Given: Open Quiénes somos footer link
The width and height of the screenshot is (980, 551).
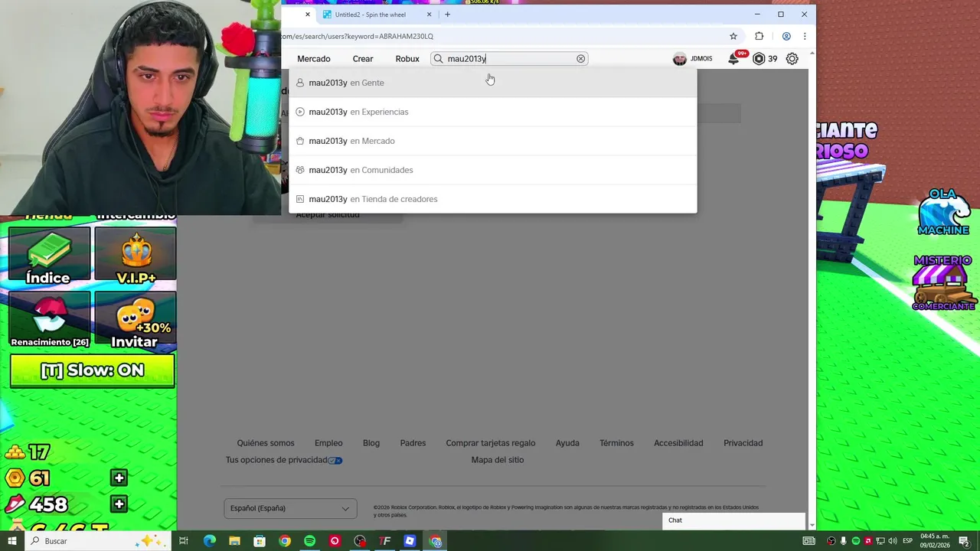Looking at the screenshot, I should click(x=266, y=443).
